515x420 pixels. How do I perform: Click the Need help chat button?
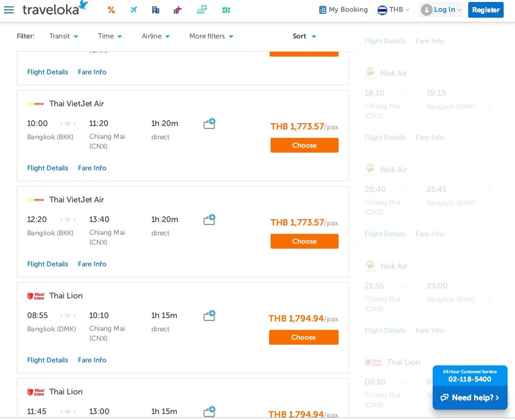click(470, 398)
